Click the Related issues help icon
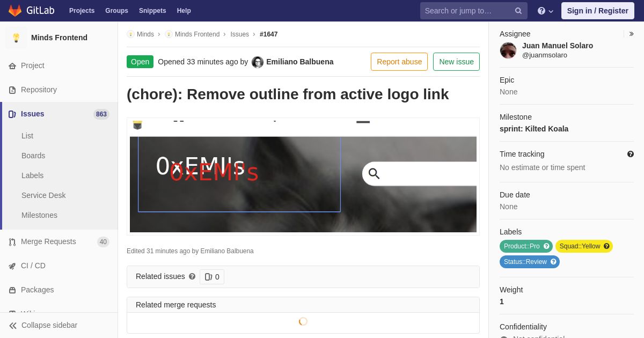The height and width of the screenshot is (338, 644). 192,276
